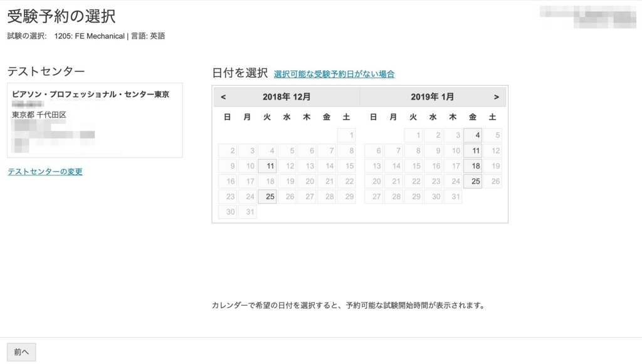The image size is (642, 364).
Task: Select January 25 as the appointment date
Action: 473,181
